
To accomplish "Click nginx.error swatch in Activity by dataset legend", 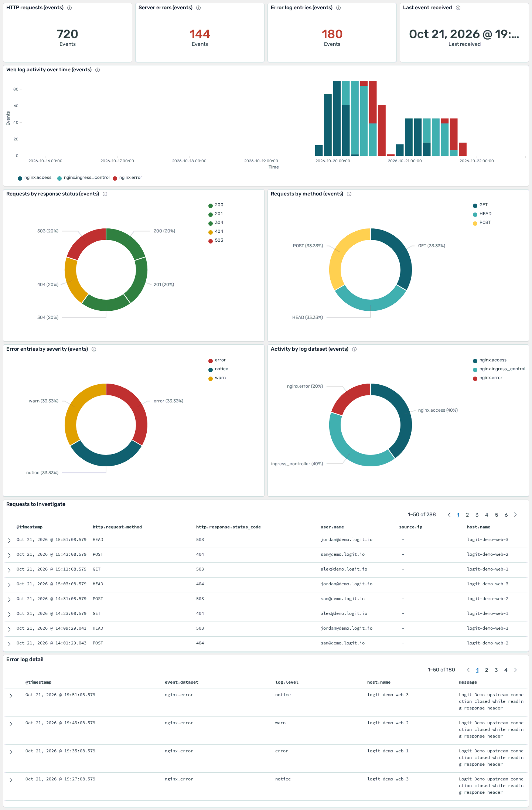I will click(475, 378).
